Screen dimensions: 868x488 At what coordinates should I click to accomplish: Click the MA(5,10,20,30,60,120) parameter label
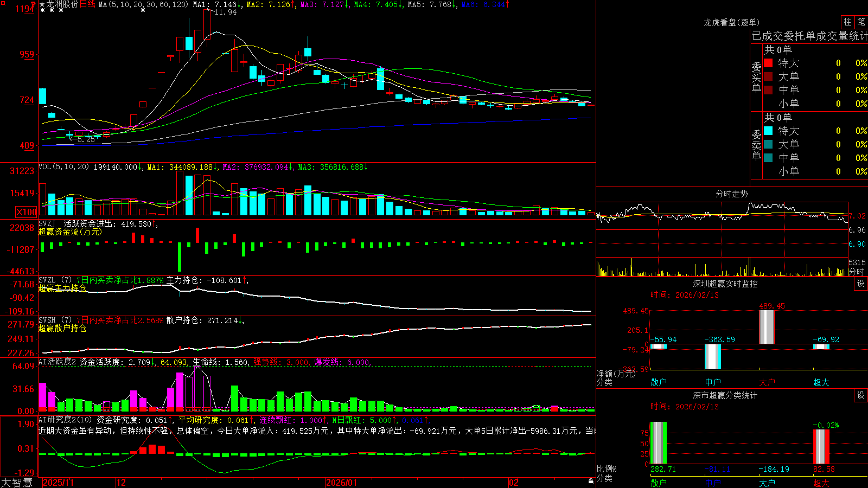coord(143,4)
